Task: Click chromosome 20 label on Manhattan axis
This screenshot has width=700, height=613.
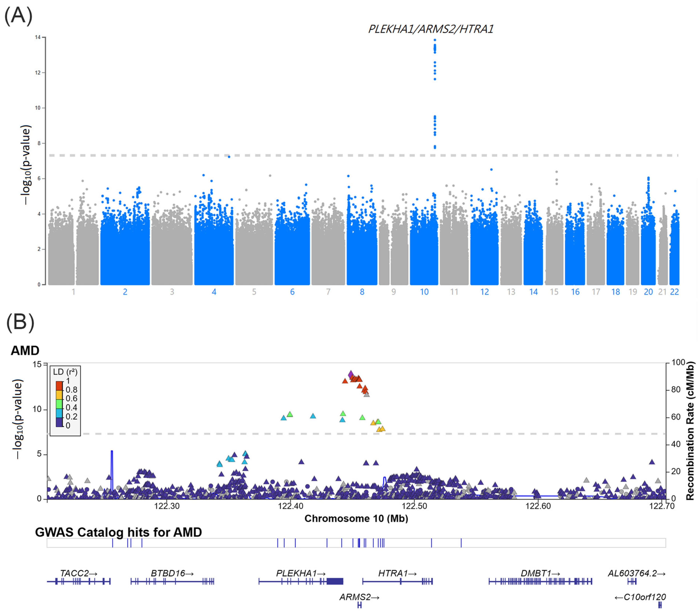Action: [648, 292]
